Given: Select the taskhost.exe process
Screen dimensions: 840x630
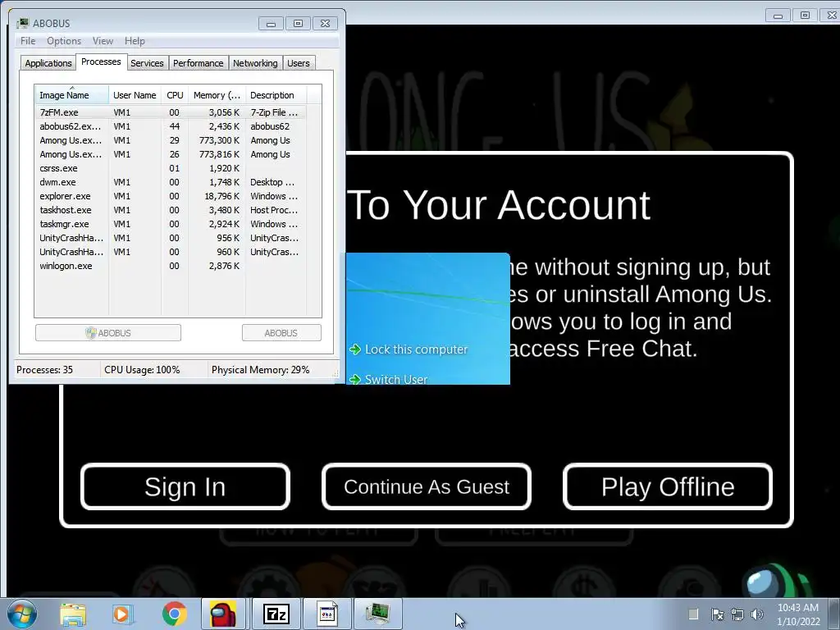Looking at the screenshot, I should [171, 210].
